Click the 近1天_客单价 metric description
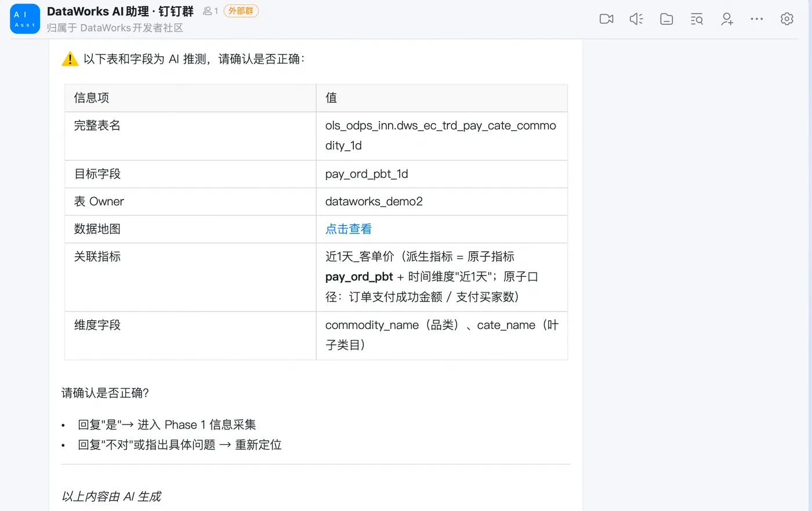 [x=432, y=277]
